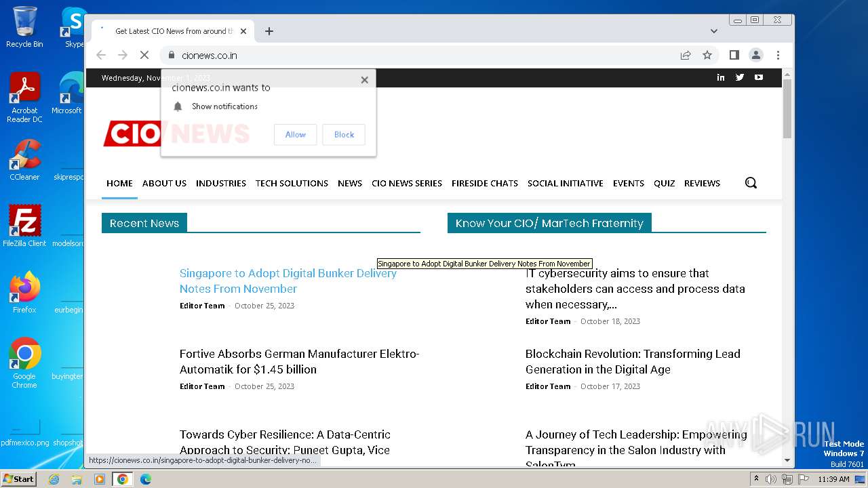This screenshot has height=488, width=868.
Task: Open the Chrome profile avatar menu
Action: (756, 56)
